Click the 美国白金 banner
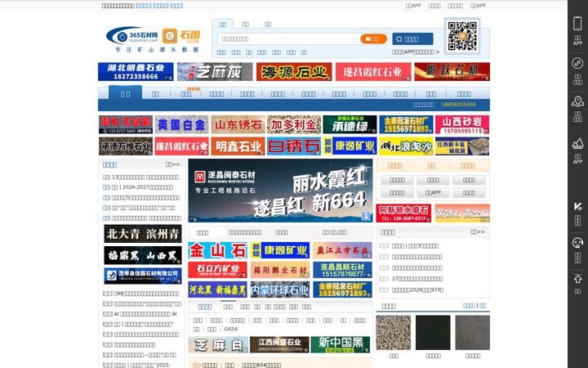The height and width of the screenshot is (368, 588). (181, 124)
